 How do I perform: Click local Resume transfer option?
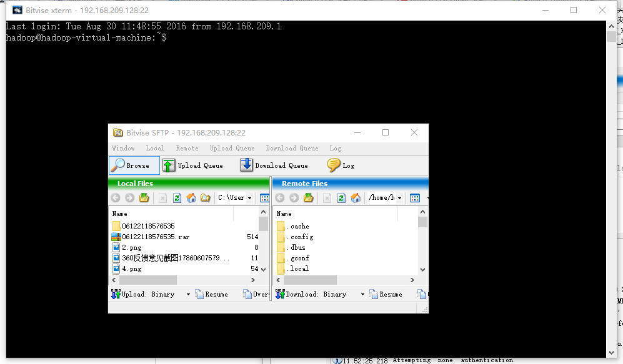(212, 294)
